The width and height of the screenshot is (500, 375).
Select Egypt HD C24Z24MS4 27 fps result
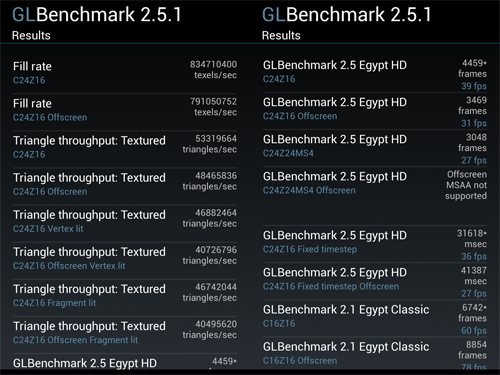[375, 148]
